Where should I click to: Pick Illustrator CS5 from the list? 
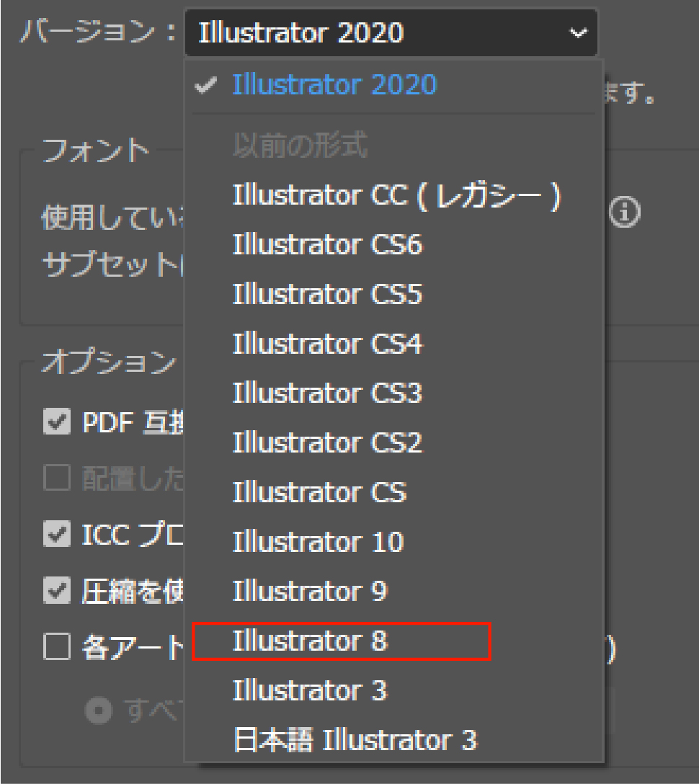point(327,295)
